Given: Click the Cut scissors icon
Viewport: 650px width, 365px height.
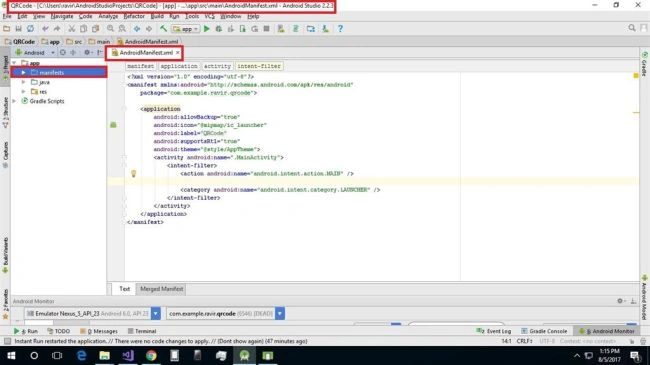Looking at the screenshot, I should [x=72, y=29].
